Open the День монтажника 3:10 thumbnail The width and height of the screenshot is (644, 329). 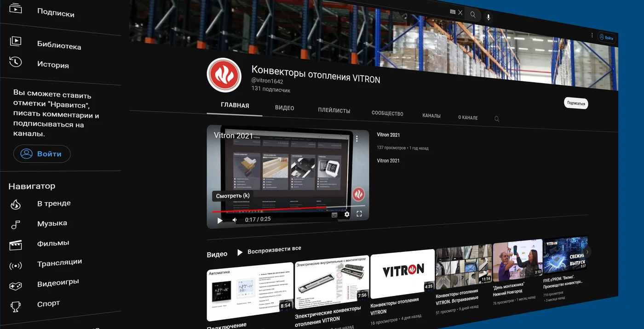[518, 259]
